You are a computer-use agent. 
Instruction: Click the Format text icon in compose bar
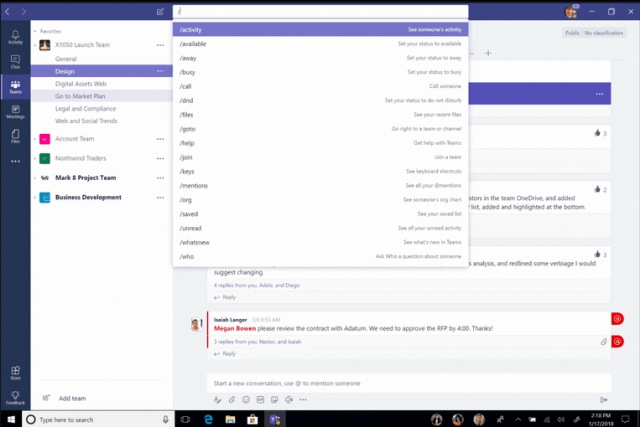click(x=218, y=400)
